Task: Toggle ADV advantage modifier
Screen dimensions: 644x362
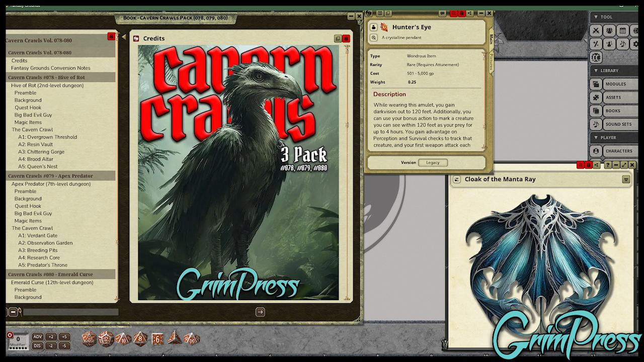Action: [x=38, y=337]
